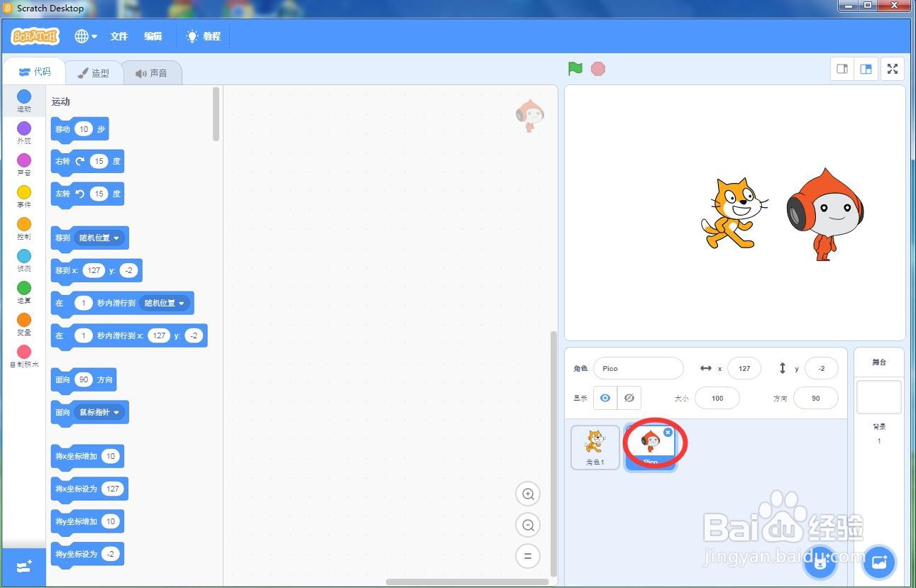Select the 外观 block category

click(24, 132)
